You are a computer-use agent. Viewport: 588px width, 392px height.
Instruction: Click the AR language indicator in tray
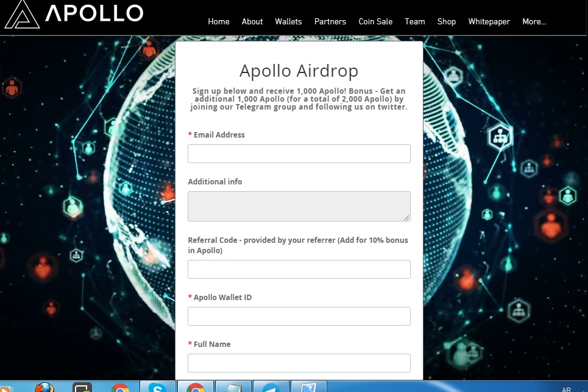pos(566,390)
